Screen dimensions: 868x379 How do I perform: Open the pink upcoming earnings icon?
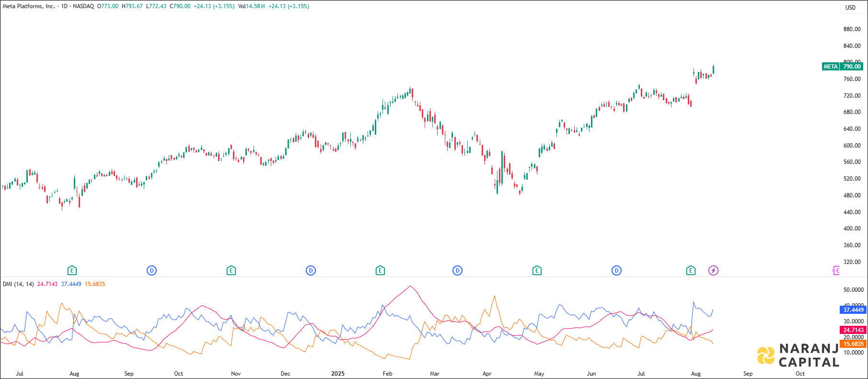point(836,271)
